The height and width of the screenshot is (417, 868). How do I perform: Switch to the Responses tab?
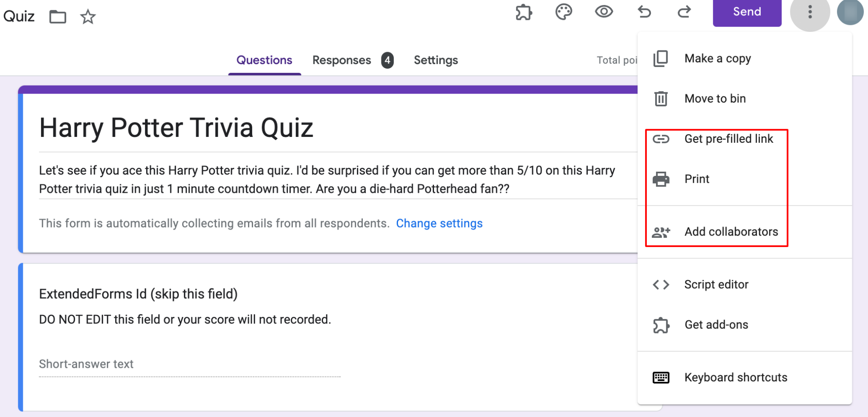tap(342, 60)
